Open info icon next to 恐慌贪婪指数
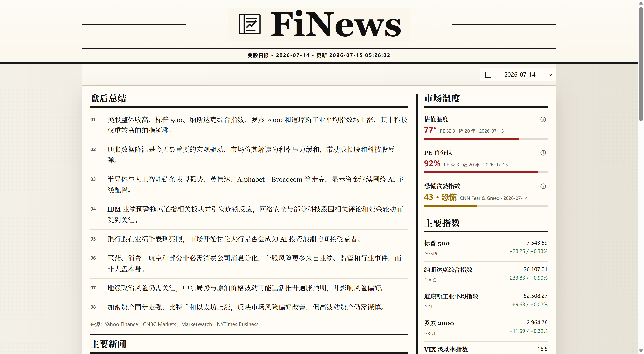 (x=543, y=186)
